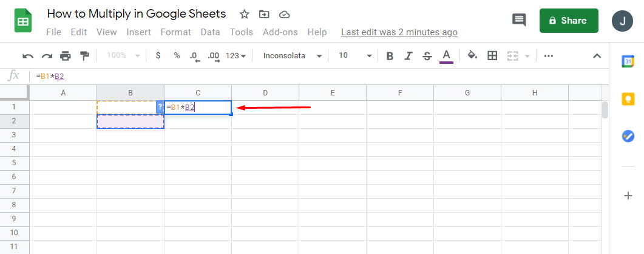Click the borders icon

tap(492, 55)
